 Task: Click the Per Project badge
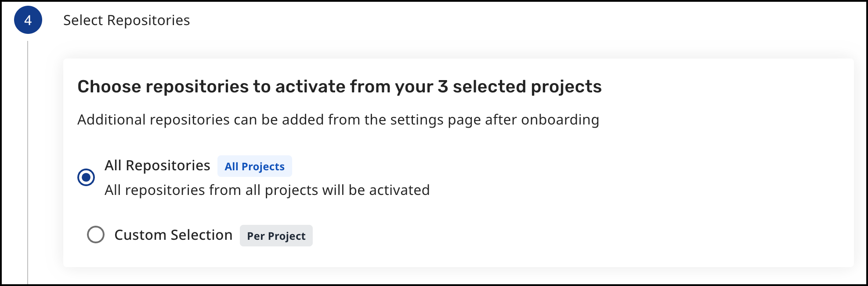point(276,236)
